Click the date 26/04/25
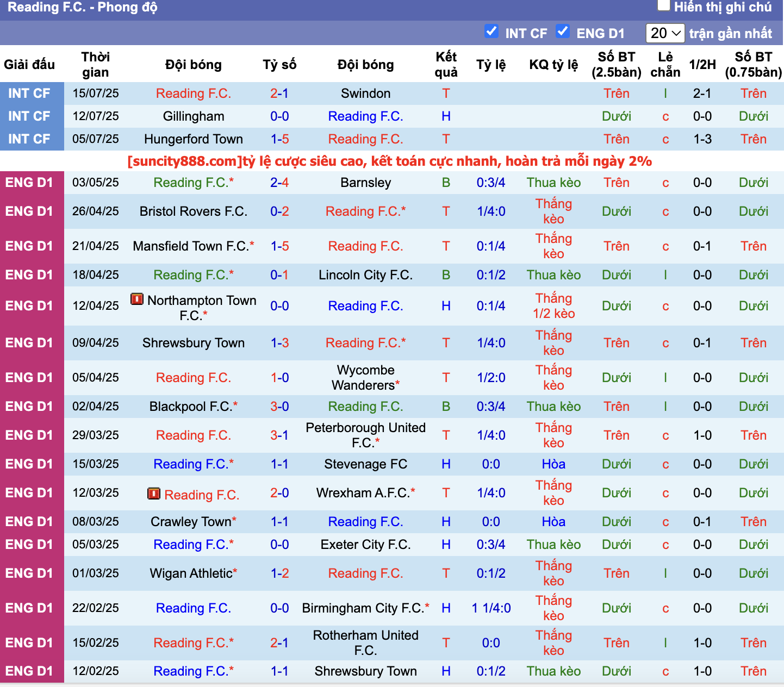 click(96, 211)
